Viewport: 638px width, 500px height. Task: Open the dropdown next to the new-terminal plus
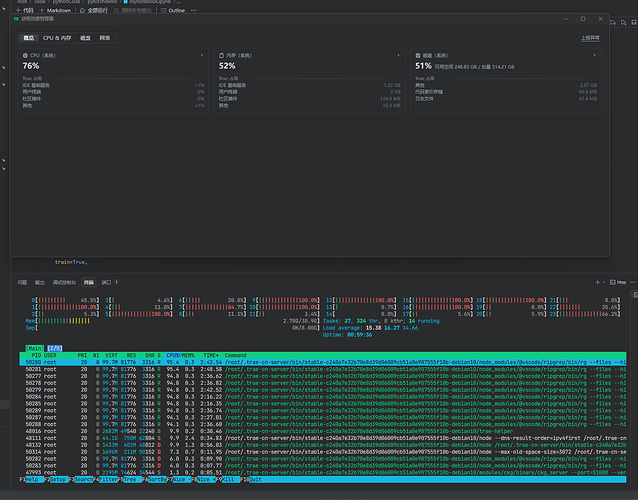click(604, 282)
